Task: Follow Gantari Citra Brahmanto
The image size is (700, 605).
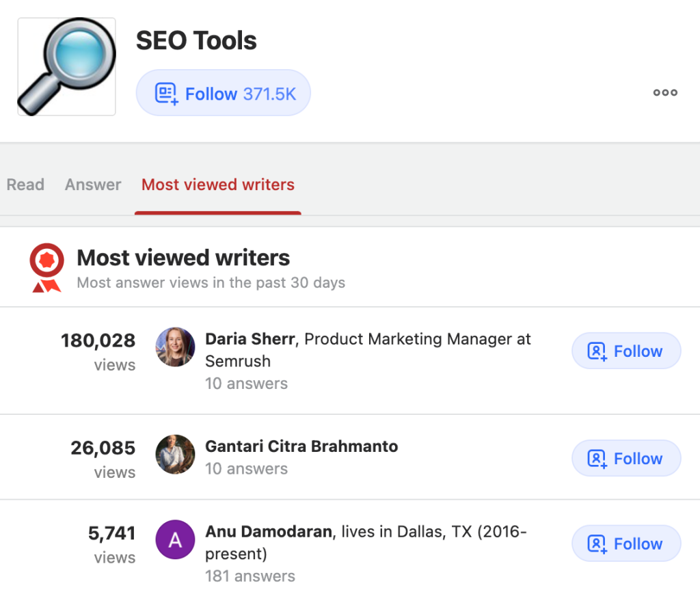Action: point(626,458)
